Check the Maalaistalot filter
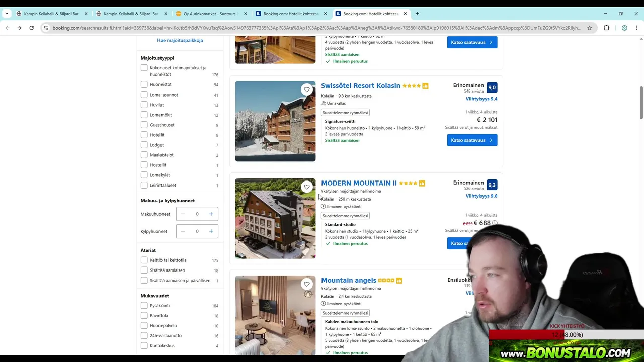The image size is (644, 362). pyautogui.click(x=144, y=155)
